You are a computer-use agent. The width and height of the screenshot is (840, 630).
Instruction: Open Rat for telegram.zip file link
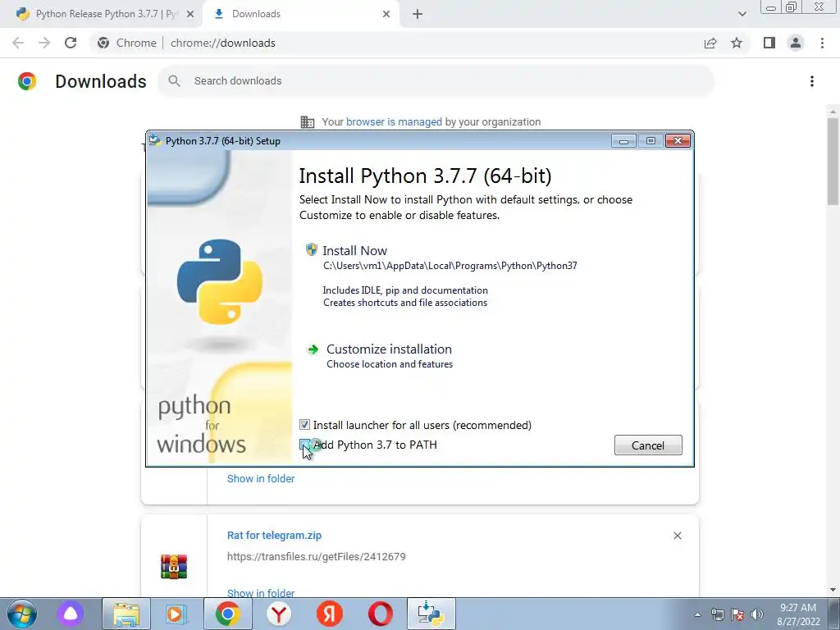[274, 535]
